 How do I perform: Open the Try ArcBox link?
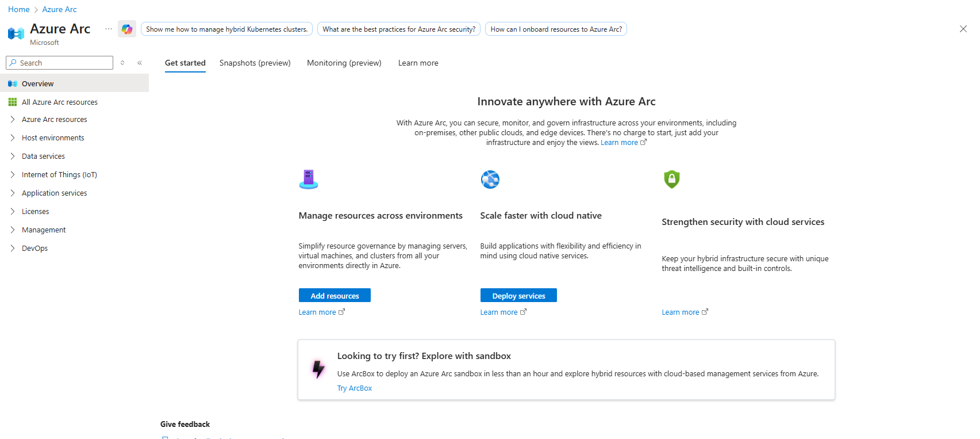pyautogui.click(x=355, y=388)
